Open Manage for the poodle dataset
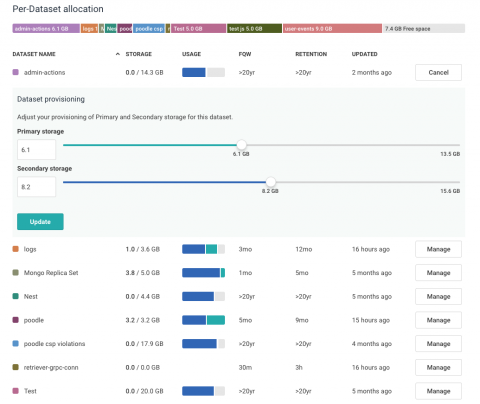Viewport: 480px width, 404px height. pos(438,320)
